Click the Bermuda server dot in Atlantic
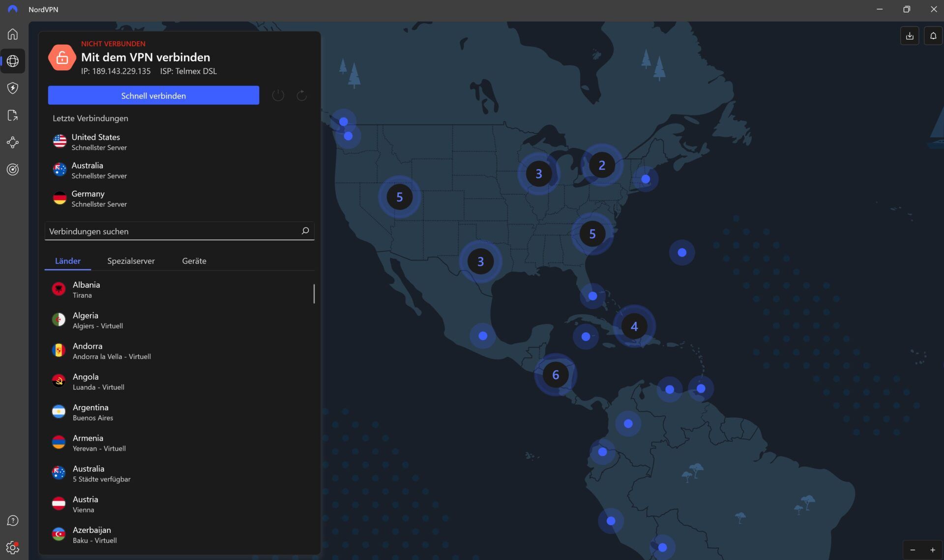The width and height of the screenshot is (944, 560). click(x=682, y=252)
